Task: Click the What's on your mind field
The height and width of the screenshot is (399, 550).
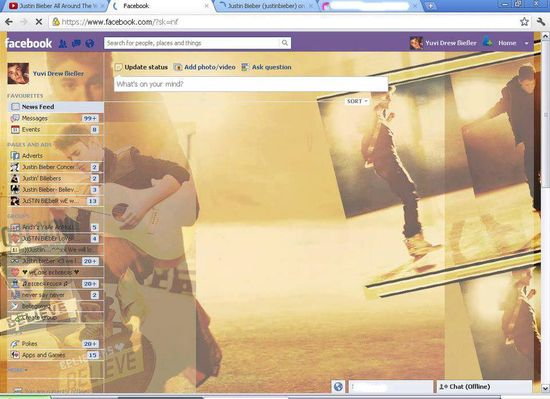Action: click(251, 84)
